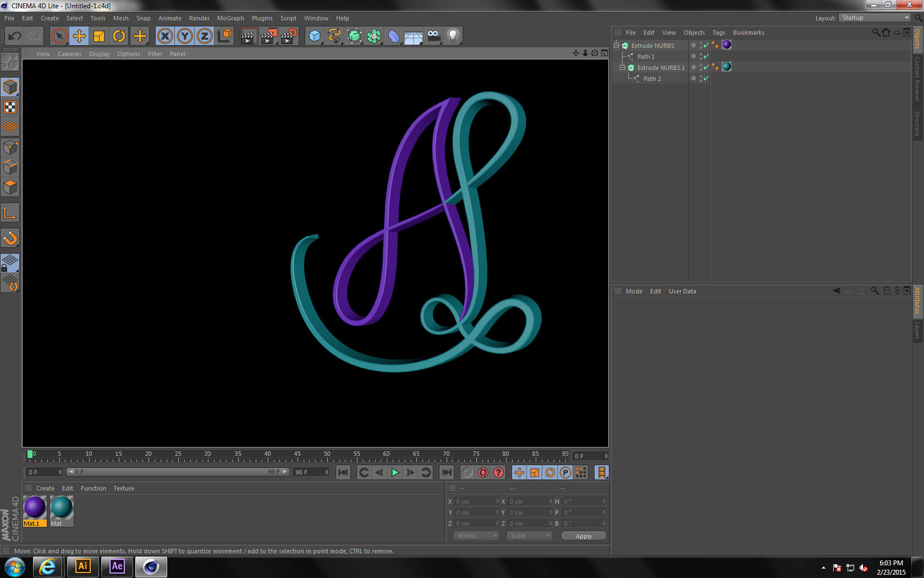Click purple texture tag on Extrude NURBS
This screenshot has height=578, width=924.
click(x=727, y=45)
